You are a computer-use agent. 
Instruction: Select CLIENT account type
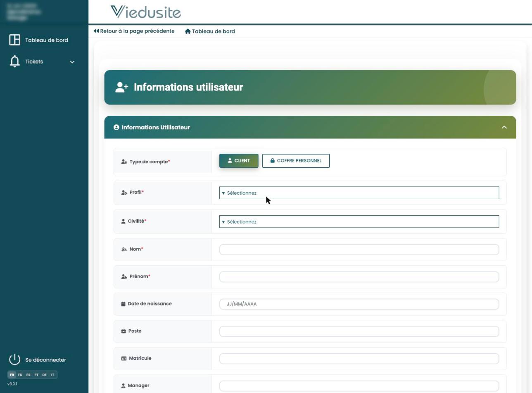(x=239, y=161)
